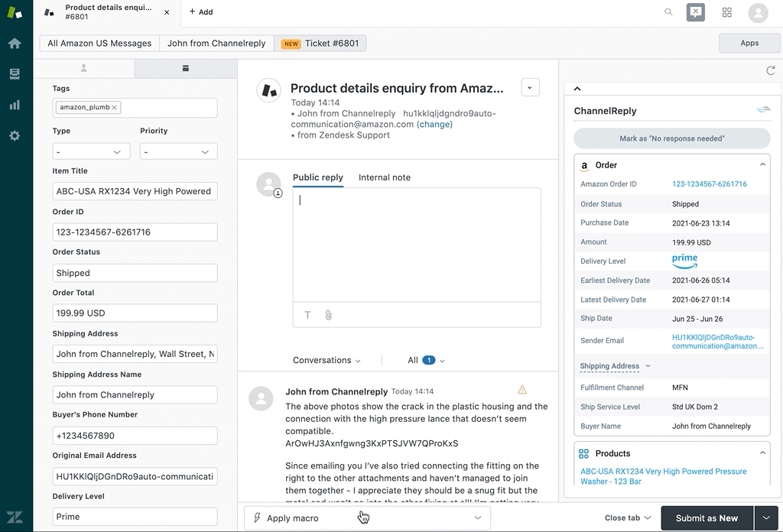Screen dimensions: 783x532
Task: Open the chat conversations icon in the top bar
Action: tap(696, 12)
